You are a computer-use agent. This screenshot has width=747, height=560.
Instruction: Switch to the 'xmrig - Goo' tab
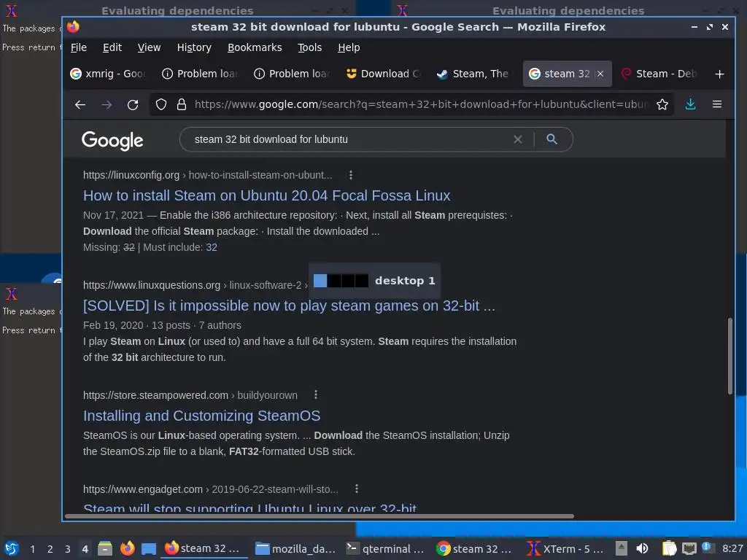click(108, 74)
